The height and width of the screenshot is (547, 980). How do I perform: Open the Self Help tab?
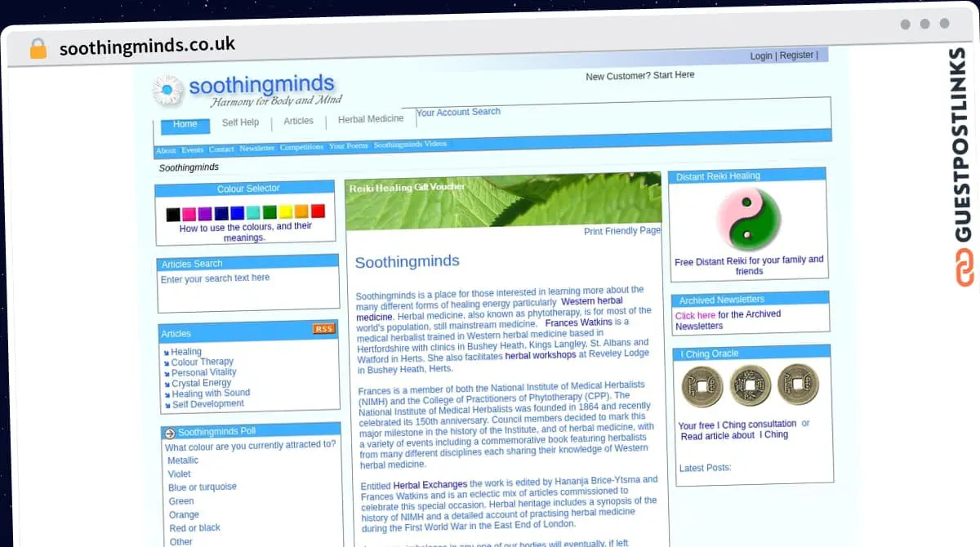(240, 122)
